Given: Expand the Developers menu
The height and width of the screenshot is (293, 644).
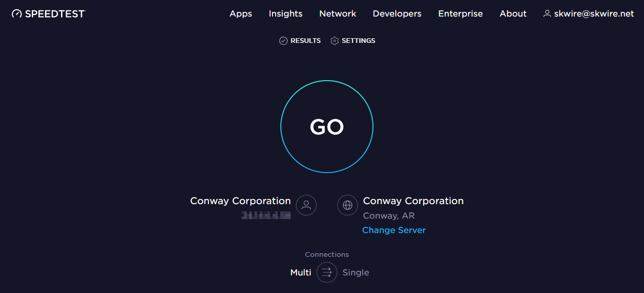Looking at the screenshot, I should (397, 14).
